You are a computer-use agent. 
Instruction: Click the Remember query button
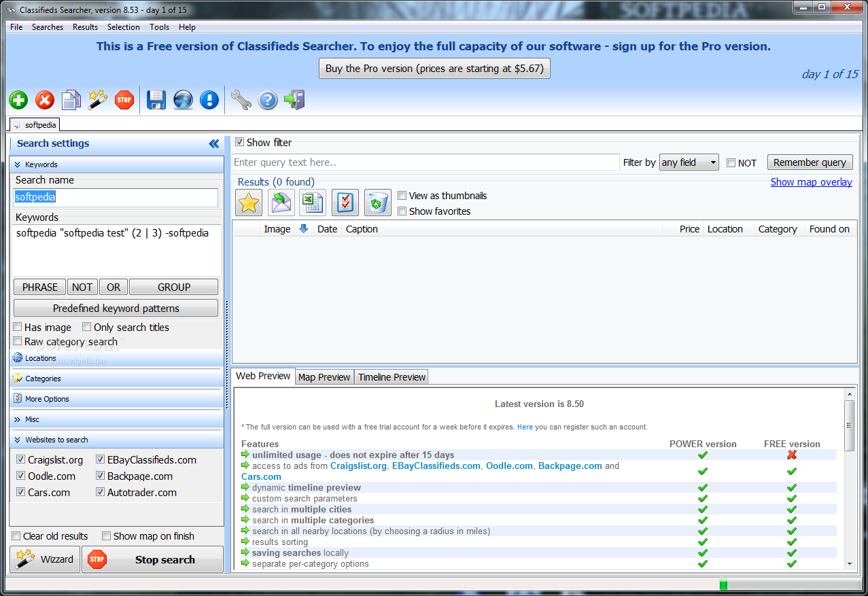(810, 162)
